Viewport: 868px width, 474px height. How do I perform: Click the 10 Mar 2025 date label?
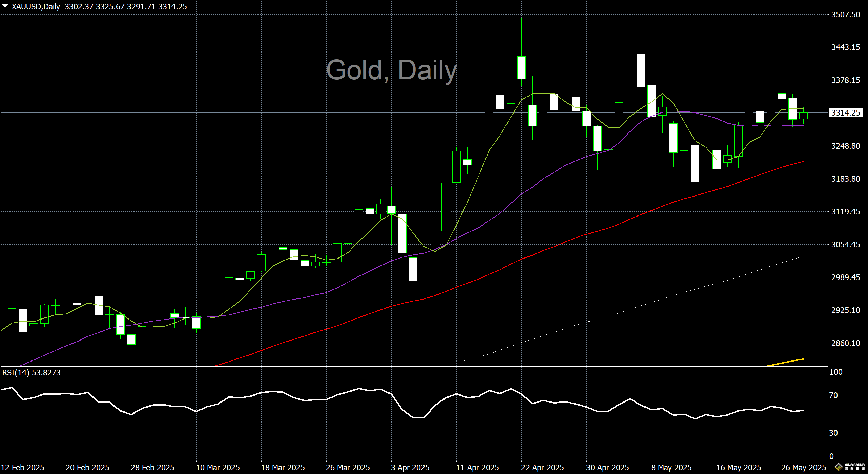(218, 467)
